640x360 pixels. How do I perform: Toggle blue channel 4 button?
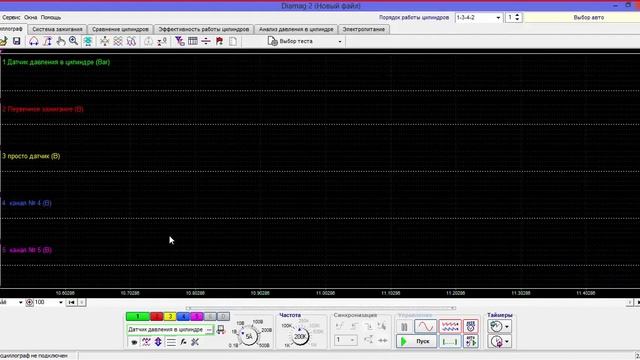pos(183,316)
